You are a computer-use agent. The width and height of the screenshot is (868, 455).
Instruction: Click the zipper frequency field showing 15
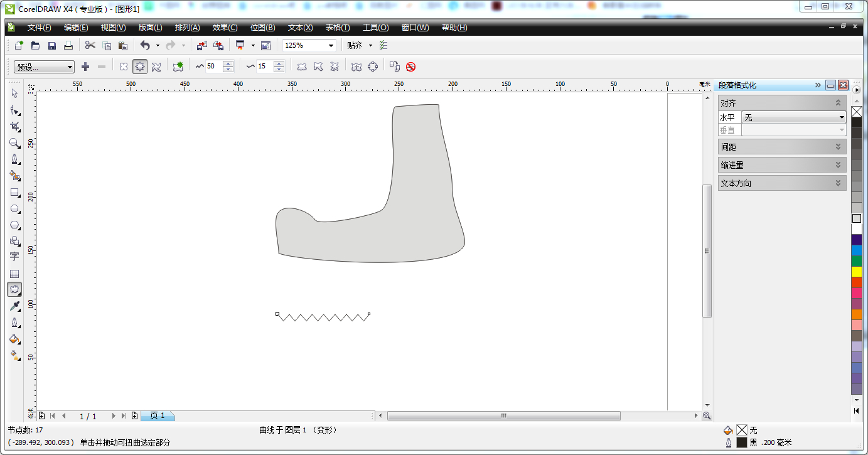click(x=265, y=67)
